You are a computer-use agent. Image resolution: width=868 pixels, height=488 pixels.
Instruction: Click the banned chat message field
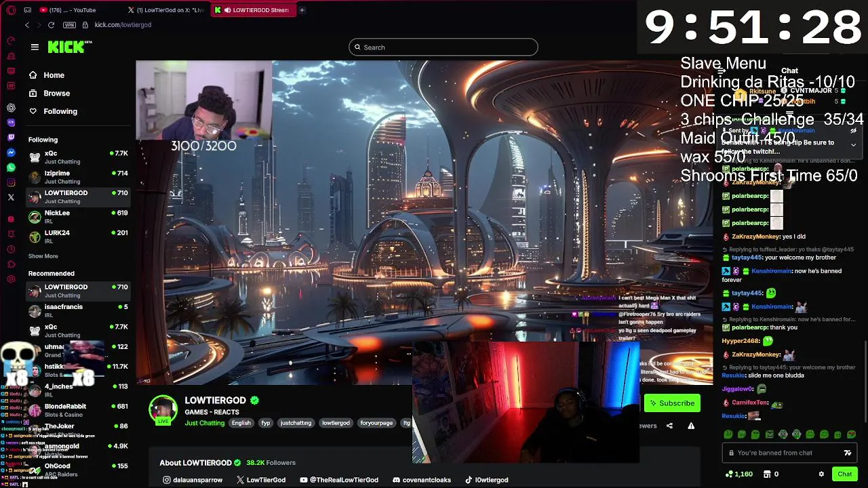tap(790, 453)
